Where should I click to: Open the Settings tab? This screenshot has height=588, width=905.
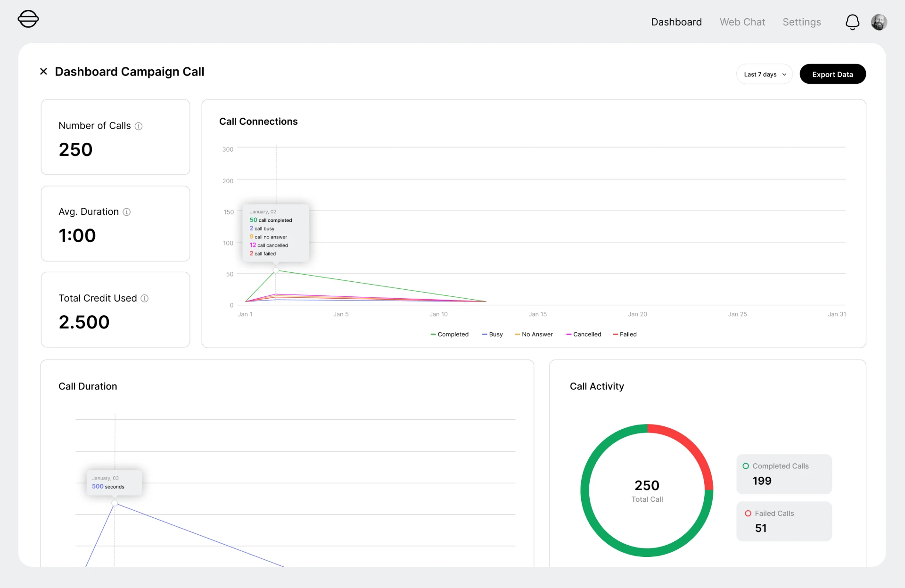pos(802,22)
